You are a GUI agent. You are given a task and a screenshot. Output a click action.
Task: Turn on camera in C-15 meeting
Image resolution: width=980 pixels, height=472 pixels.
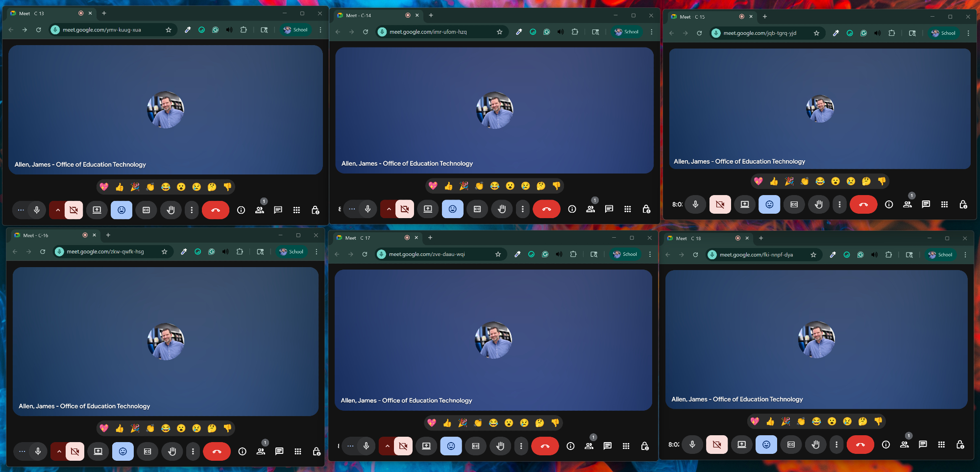pos(720,204)
